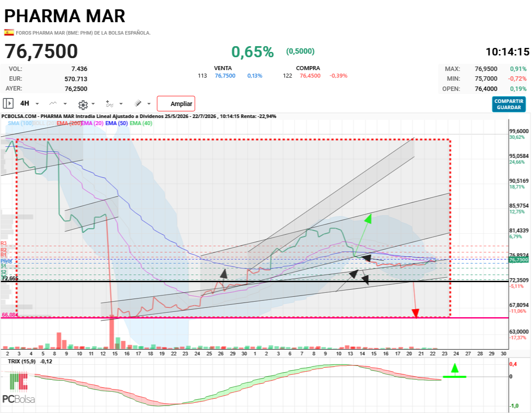Expand the indicators dropdown arrow
The width and height of the screenshot is (532, 413).
coord(121,104)
